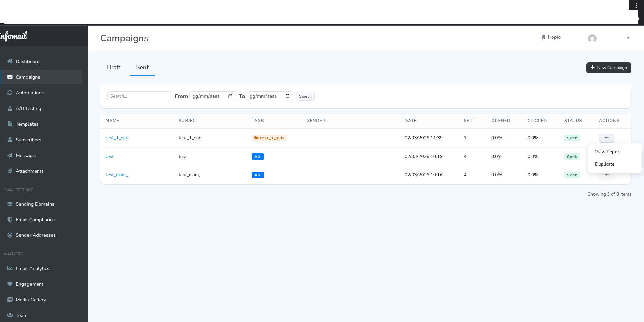Click the Email Compliance shield icon
The width and height of the screenshot is (644, 322).
(x=10, y=220)
